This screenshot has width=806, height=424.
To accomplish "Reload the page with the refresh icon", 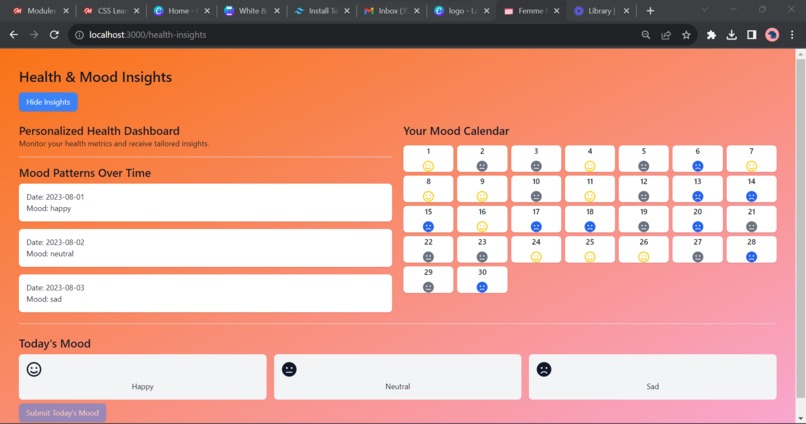I will tap(54, 35).
